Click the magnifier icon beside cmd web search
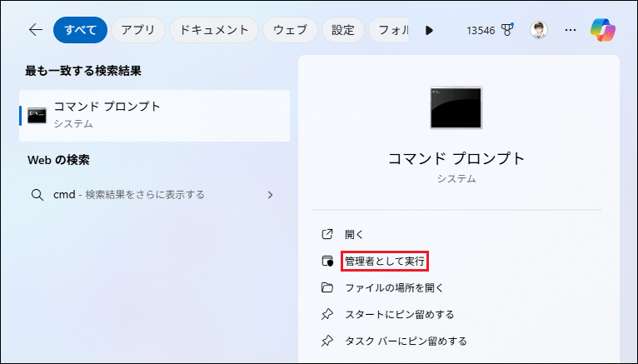 point(37,195)
